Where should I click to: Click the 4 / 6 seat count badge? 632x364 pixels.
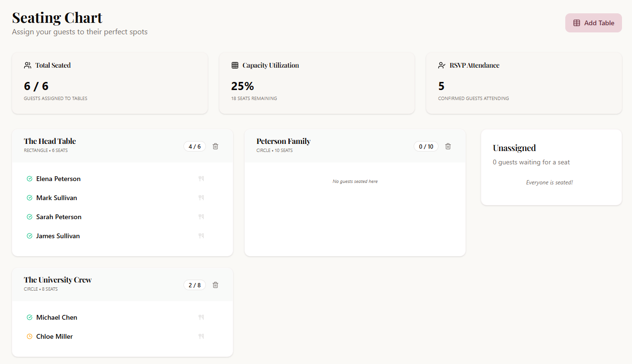coord(194,146)
